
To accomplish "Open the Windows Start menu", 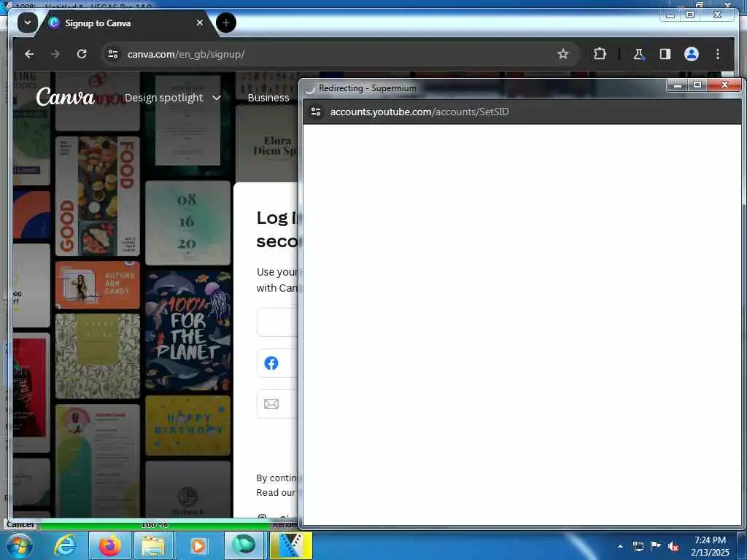I will point(19,545).
